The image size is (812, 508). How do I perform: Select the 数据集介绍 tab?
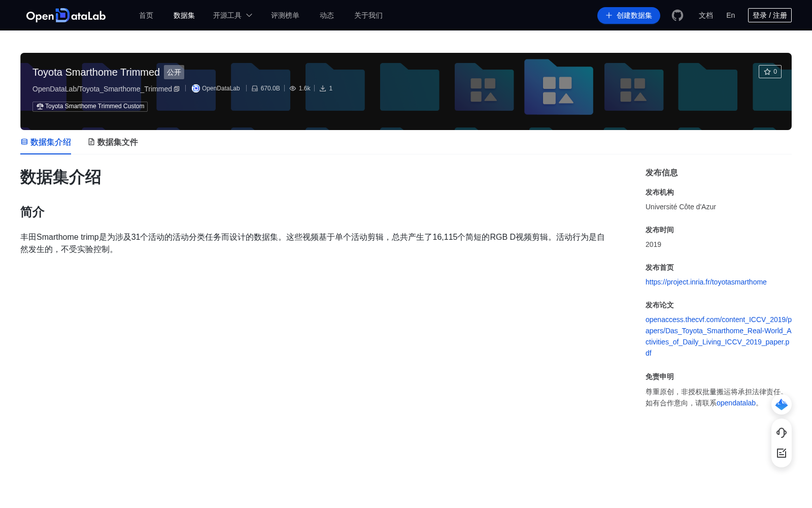point(46,142)
